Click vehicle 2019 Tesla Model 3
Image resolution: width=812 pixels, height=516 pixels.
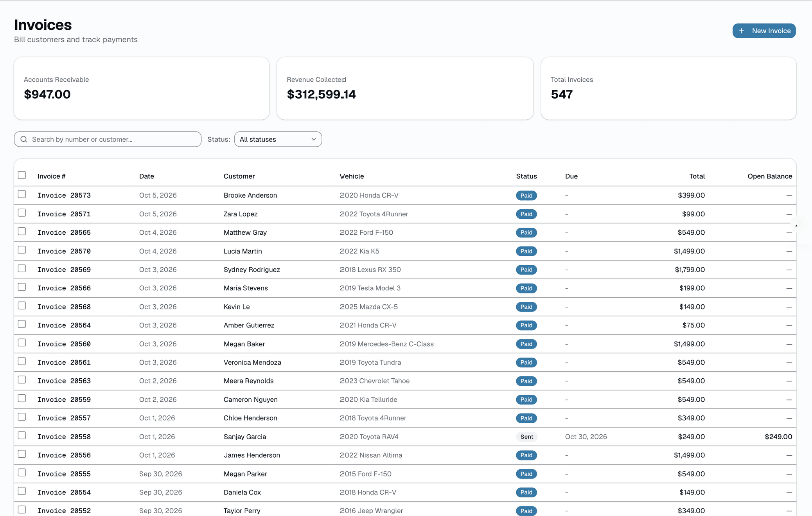(370, 288)
